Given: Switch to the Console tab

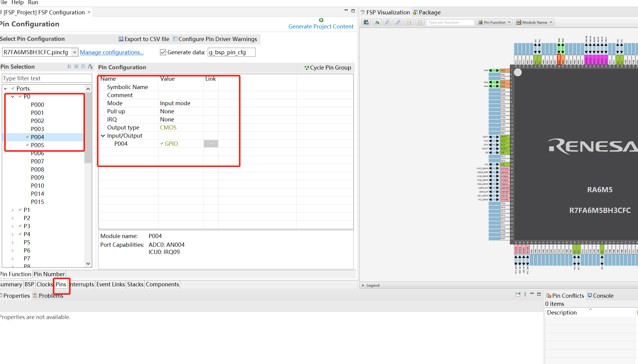Looking at the screenshot, I should pos(600,296).
